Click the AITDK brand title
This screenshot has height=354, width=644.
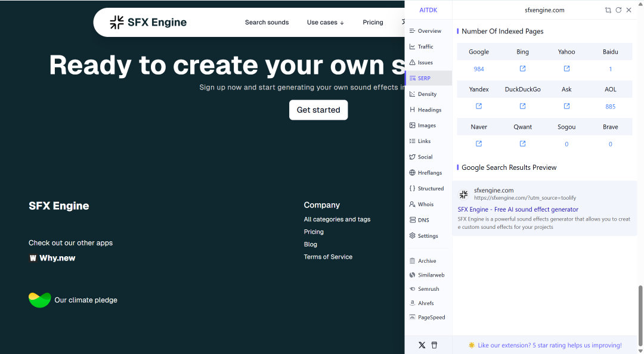point(428,10)
